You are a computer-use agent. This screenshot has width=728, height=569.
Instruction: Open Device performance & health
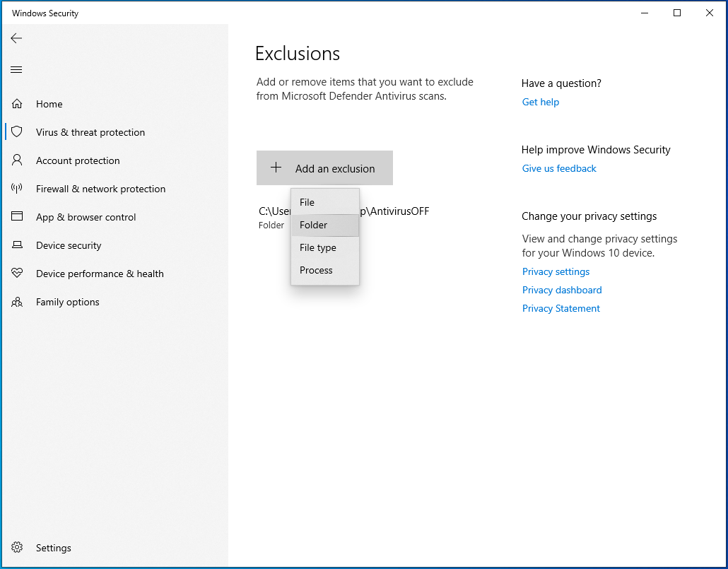[100, 274]
